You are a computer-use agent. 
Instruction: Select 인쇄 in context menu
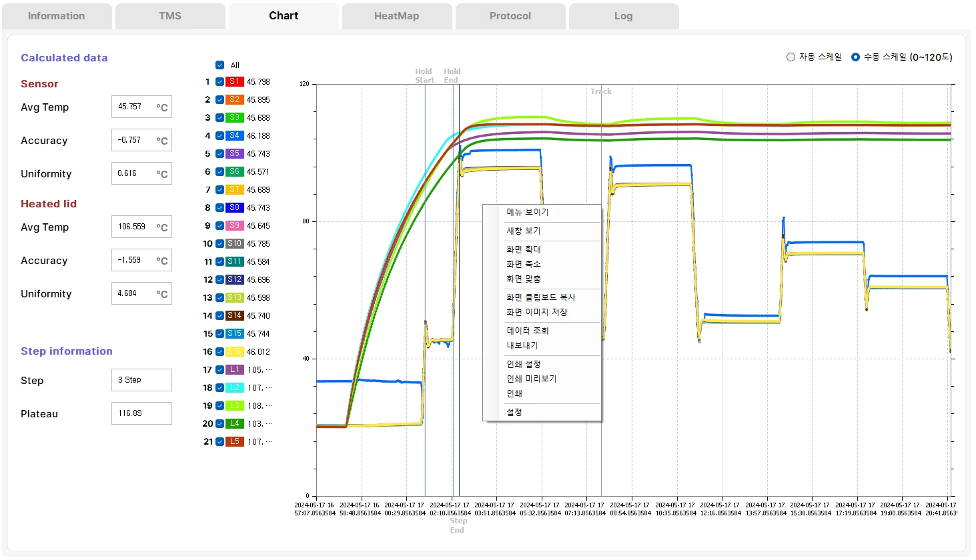pyautogui.click(x=542, y=394)
